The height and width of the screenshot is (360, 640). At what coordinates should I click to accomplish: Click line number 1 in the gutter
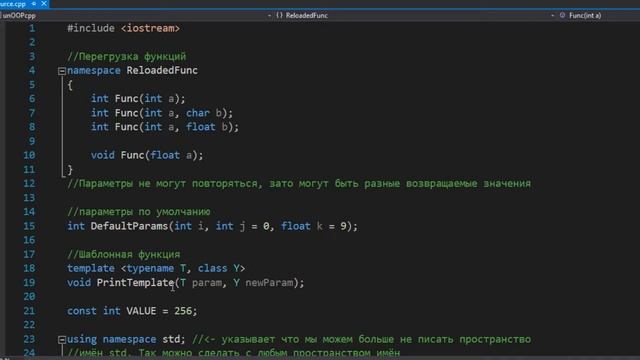pyautogui.click(x=32, y=28)
